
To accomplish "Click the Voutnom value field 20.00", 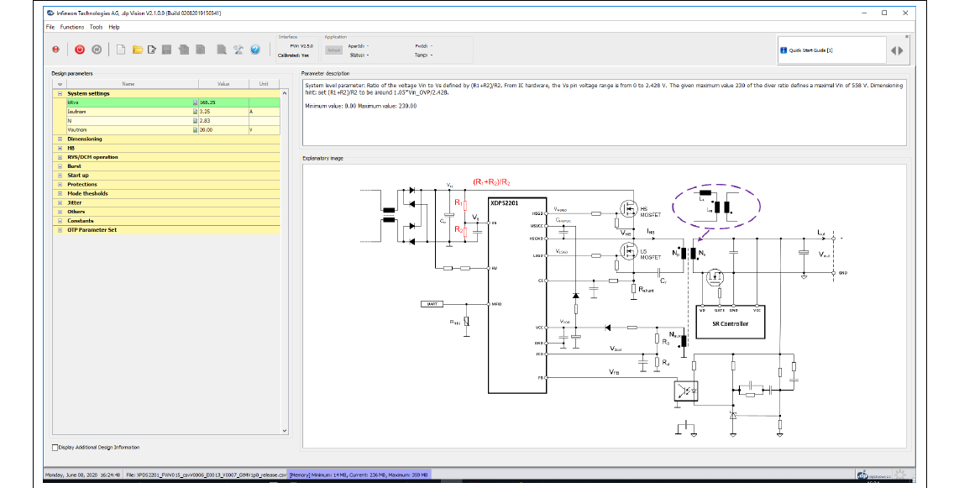I will pyautogui.click(x=223, y=130).
